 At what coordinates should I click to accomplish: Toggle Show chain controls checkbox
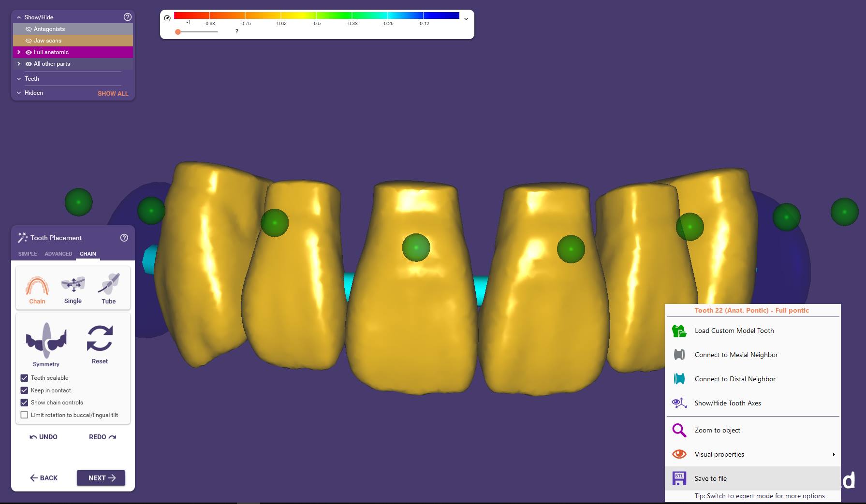[24, 403]
